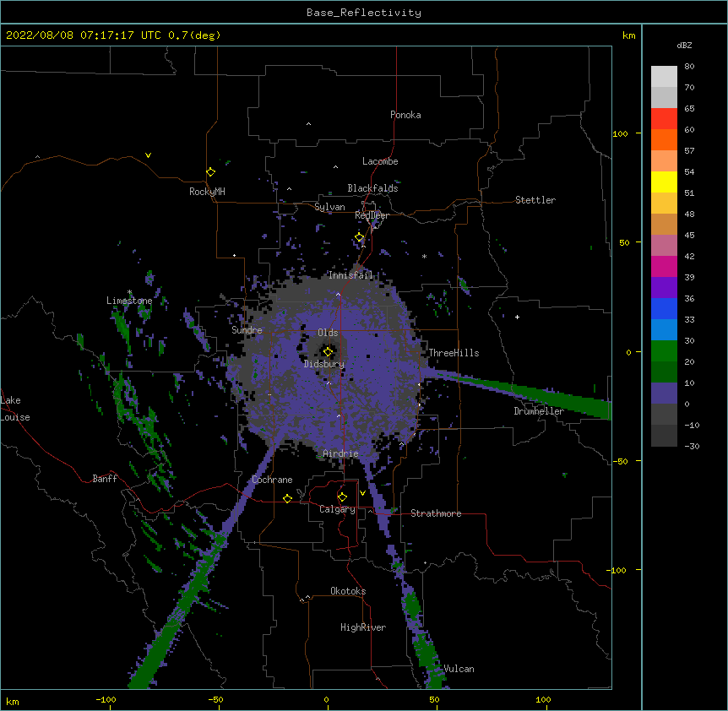Viewport: 728px width, 711px height.
Task: Click the Lacombe city label
Action: 380,161
